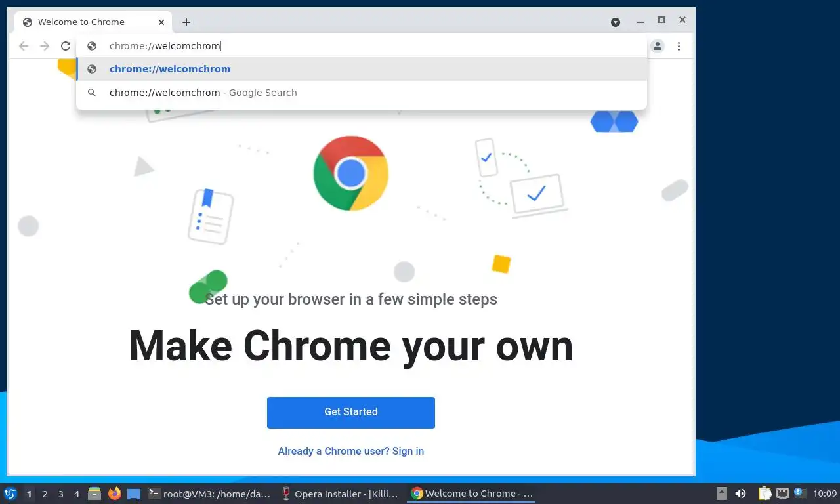Launch Firefox from the taskbar
The image size is (840, 504).
pos(115,493)
